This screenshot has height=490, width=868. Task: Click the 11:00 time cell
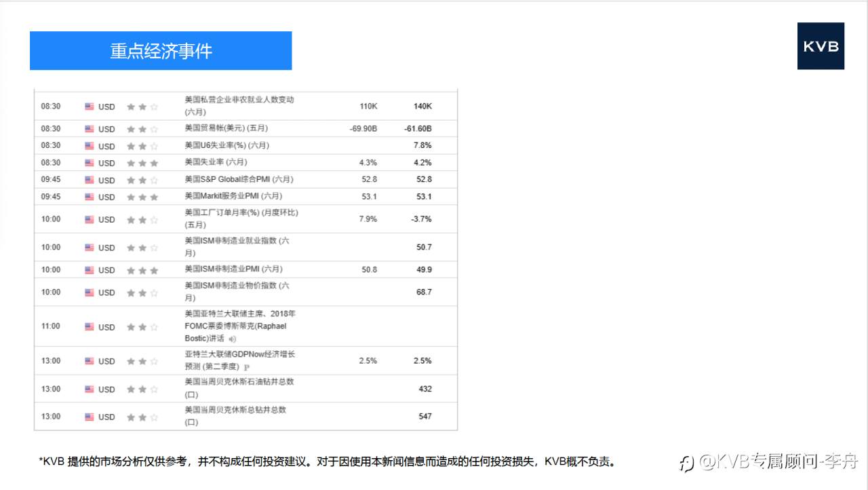point(51,326)
